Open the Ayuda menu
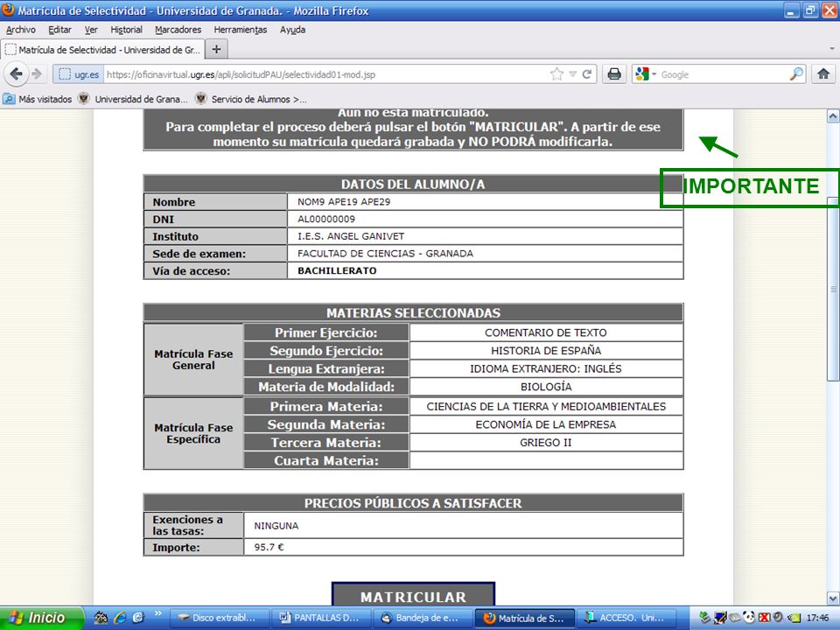 point(292,30)
